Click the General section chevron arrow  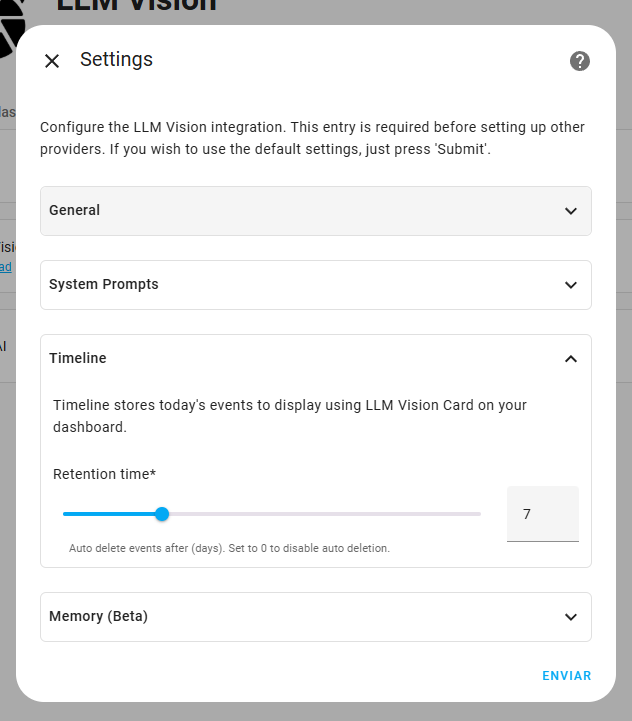tap(571, 211)
